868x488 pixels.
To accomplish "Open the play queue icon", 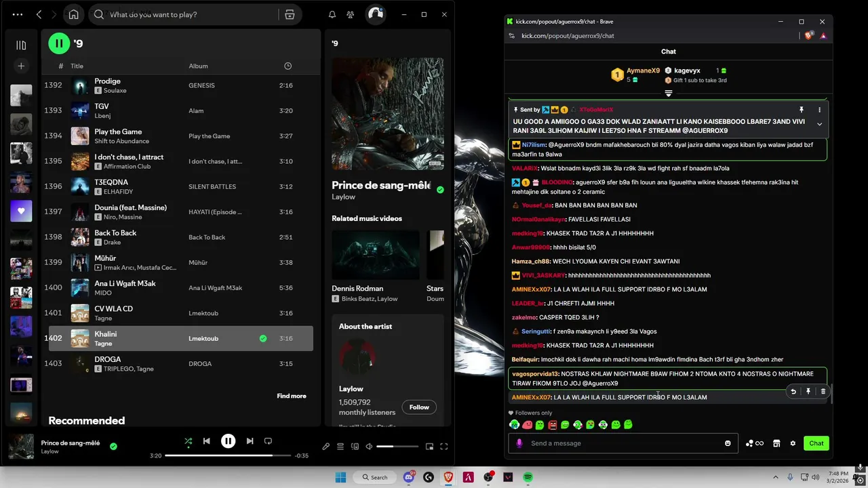I will [x=340, y=447].
